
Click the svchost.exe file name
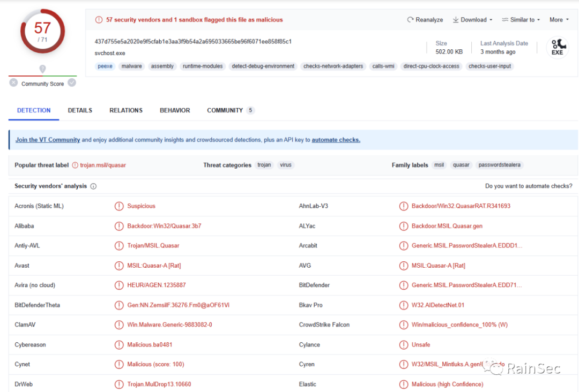tap(110, 53)
